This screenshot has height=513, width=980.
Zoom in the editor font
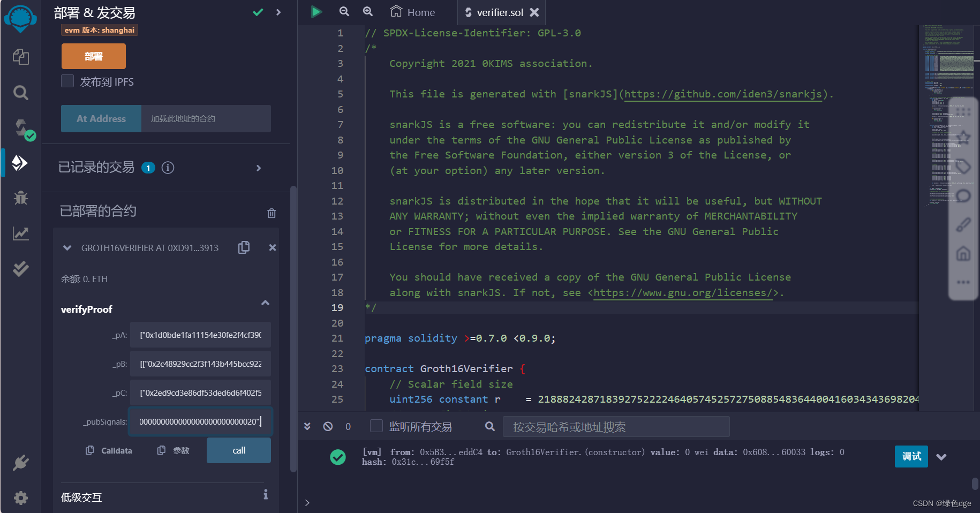coord(368,12)
